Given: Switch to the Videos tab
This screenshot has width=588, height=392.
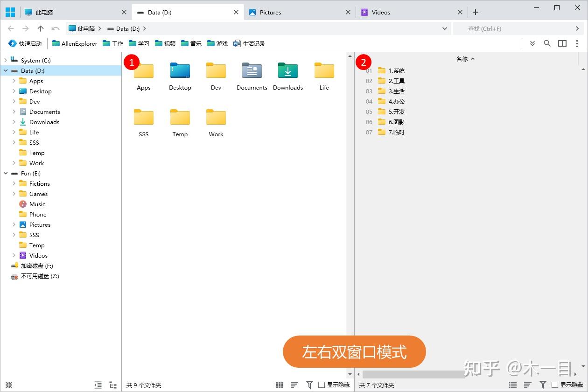Looking at the screenshot, I should pyautogui.click(x=380, y=12).
